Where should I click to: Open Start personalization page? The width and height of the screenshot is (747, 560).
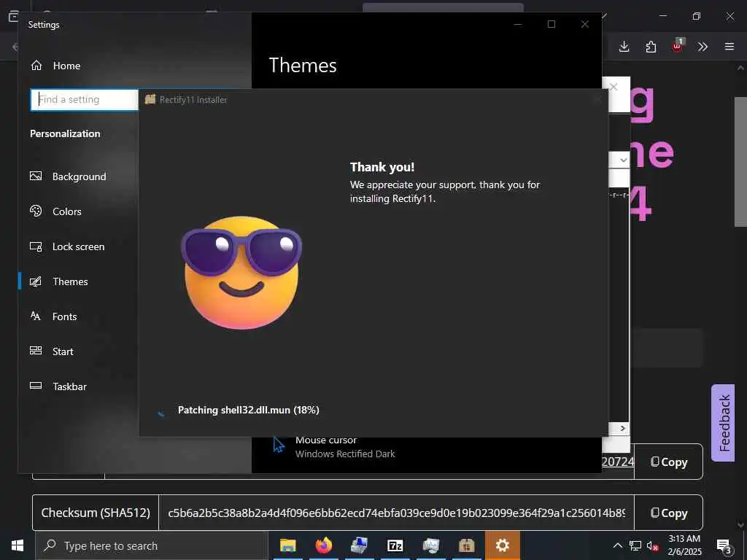pos(52,351)
